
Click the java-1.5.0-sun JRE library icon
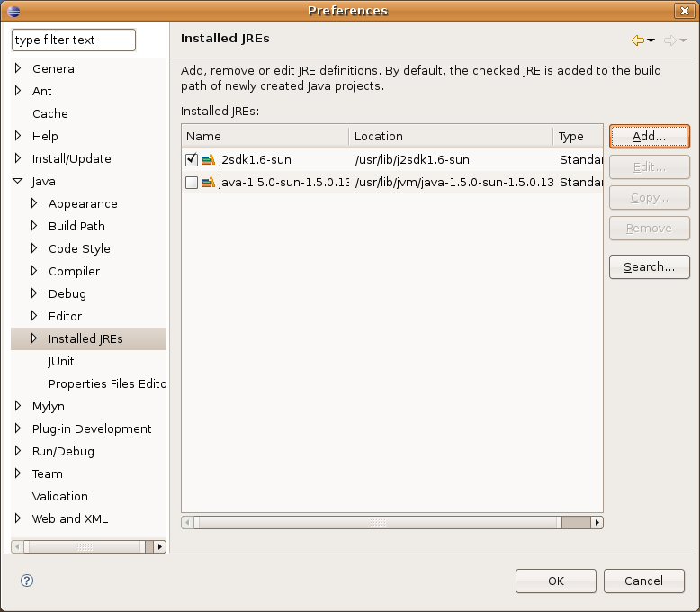[208, 183]
